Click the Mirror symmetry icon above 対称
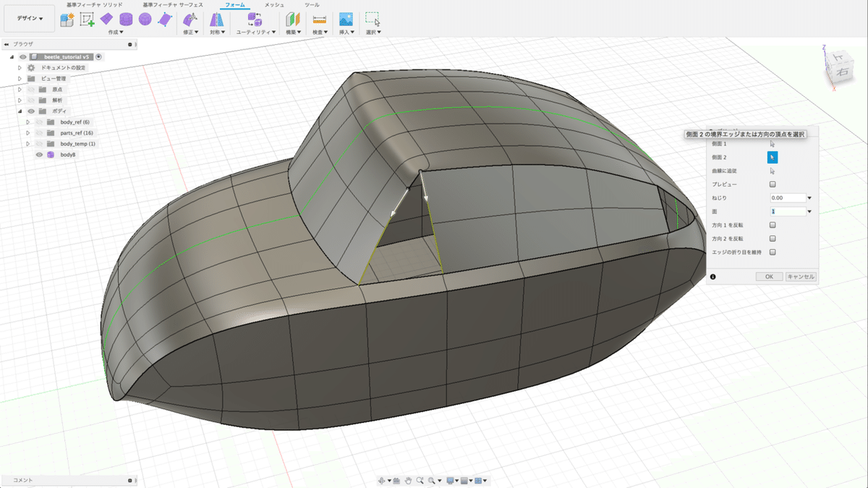Image resolution: width=868 pixels, height=488 pixels. click(216, 20)
